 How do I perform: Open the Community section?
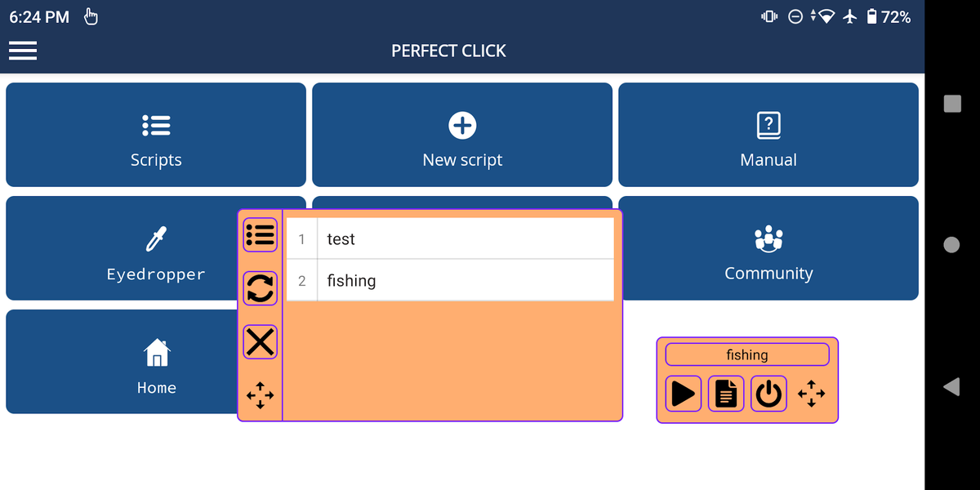tap(768, 247)
